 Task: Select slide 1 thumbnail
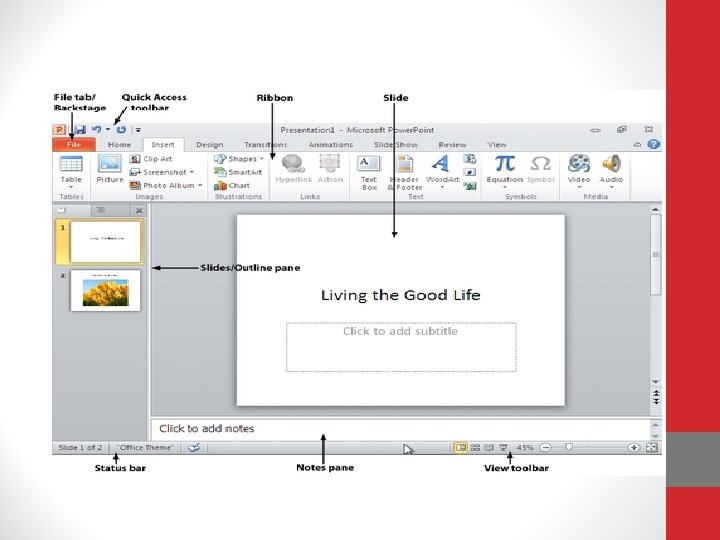(x=105, y=242)
